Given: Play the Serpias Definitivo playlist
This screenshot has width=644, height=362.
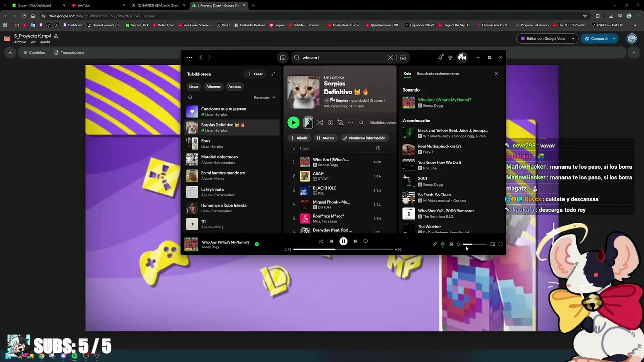Looking at the screenshot, I should point(293,122).
